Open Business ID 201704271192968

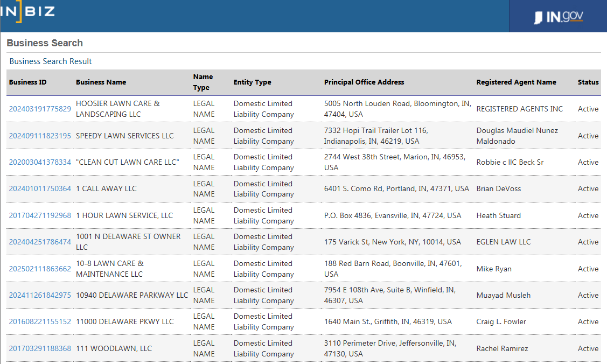coord(40,215)
